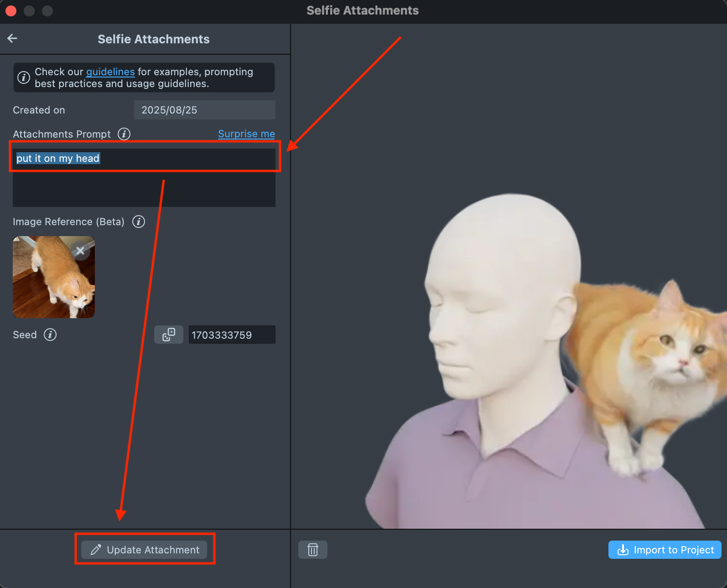727x588 pixels.
Task: Show info for Attachments Prompt
Action: click(x=124, y=134)
